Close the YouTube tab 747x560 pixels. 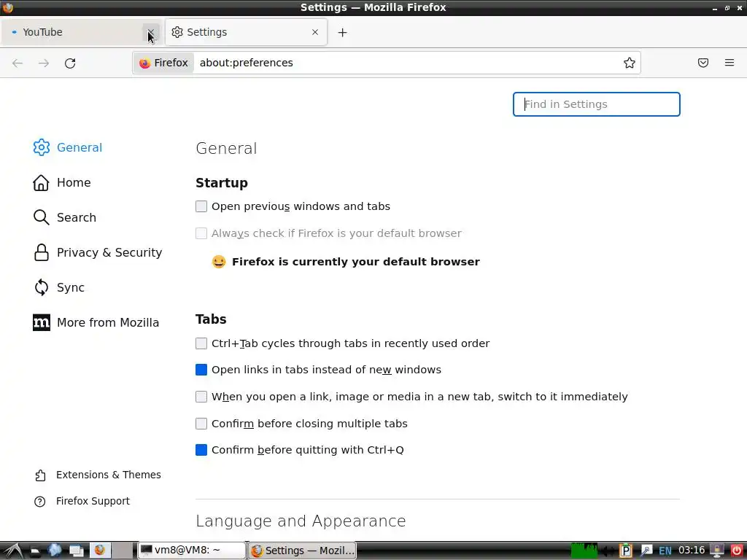150,32
